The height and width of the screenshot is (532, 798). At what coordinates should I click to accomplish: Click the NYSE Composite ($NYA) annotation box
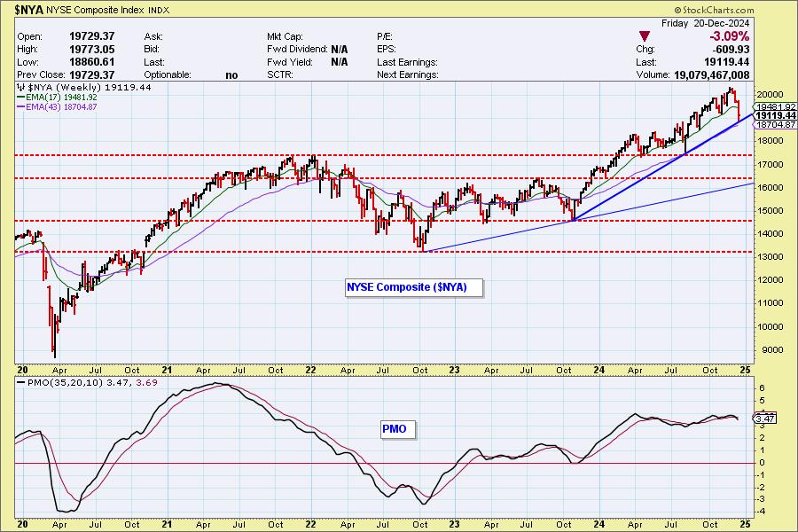[x=413, y=287]
